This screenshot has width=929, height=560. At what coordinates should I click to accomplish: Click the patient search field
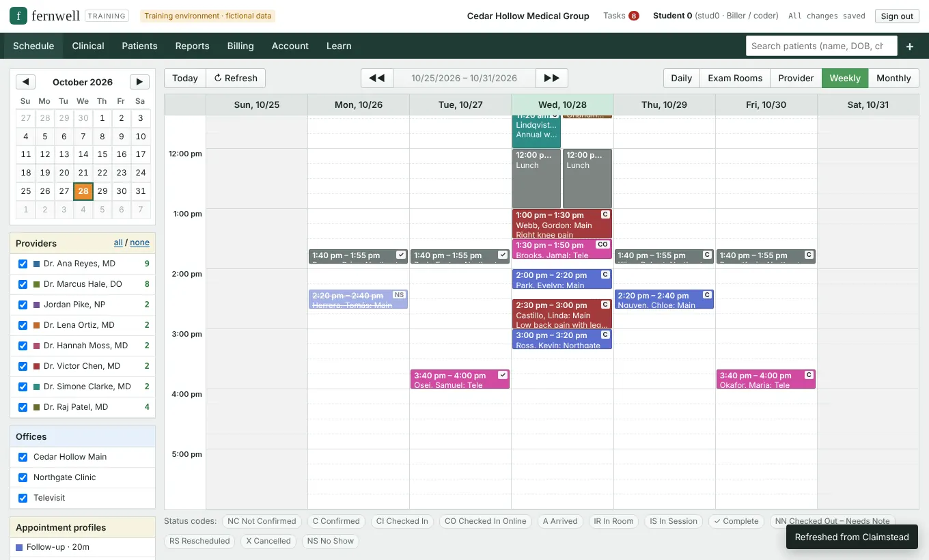click(x=820, y=46)
